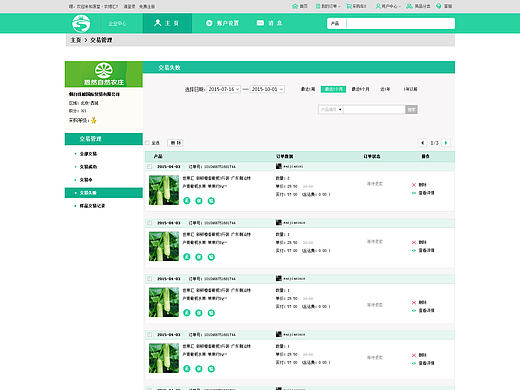
Task: Click the order search text field
Action: [374, 109]
